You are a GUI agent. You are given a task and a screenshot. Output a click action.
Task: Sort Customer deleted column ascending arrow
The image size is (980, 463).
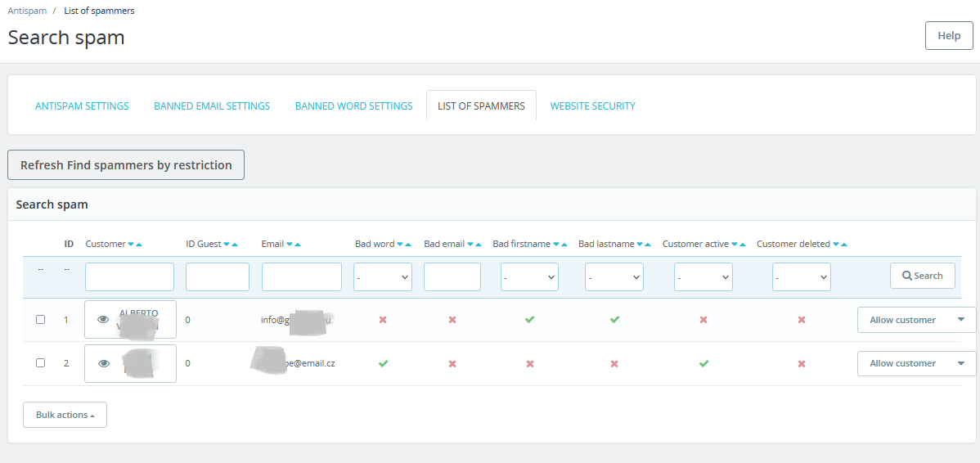point(844,245)
